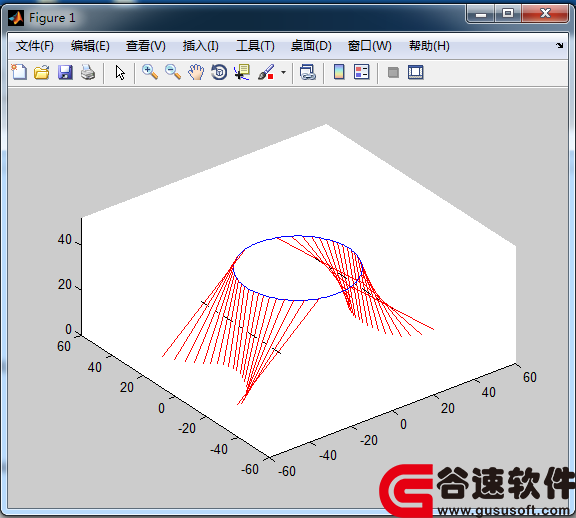Click the New Figure icon
576x518 pixels.
[19, 72]
